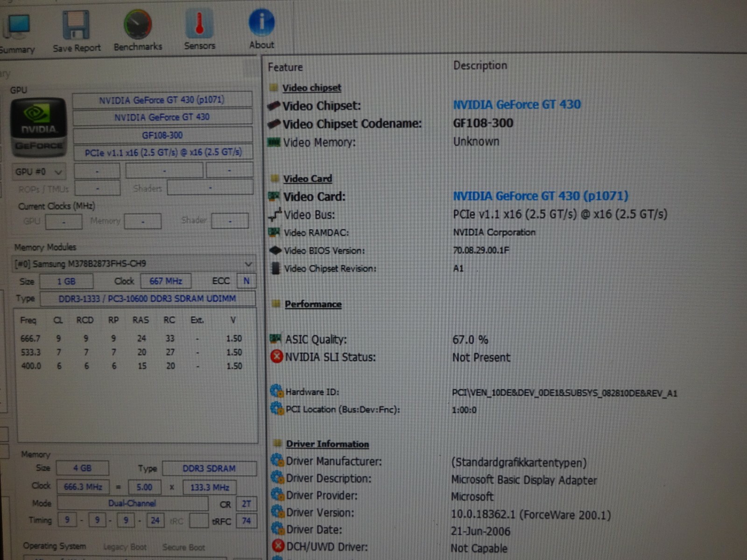Click the Feature column header
The width and height of the screenshot is (747, 560).
[x=285, y=67]
